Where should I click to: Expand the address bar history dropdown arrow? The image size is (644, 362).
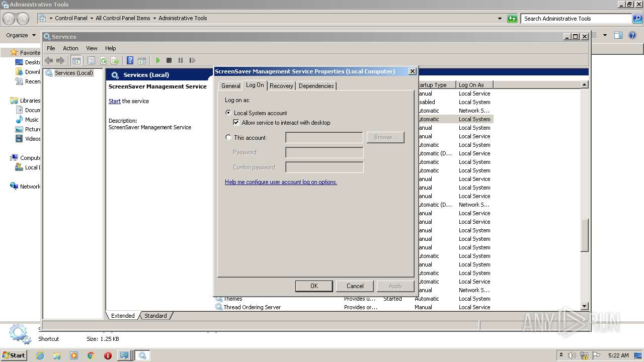point(500,19)
